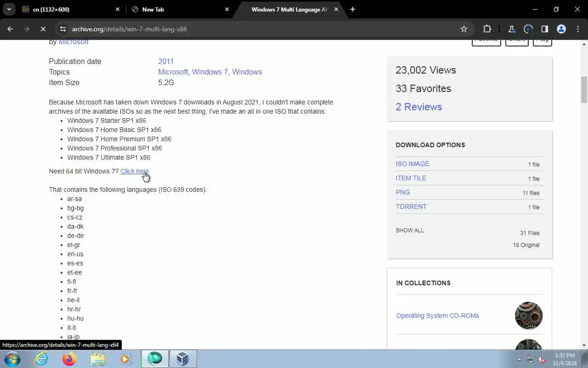Go back to the previous page
588x368 pixels.
coord(10,29)
